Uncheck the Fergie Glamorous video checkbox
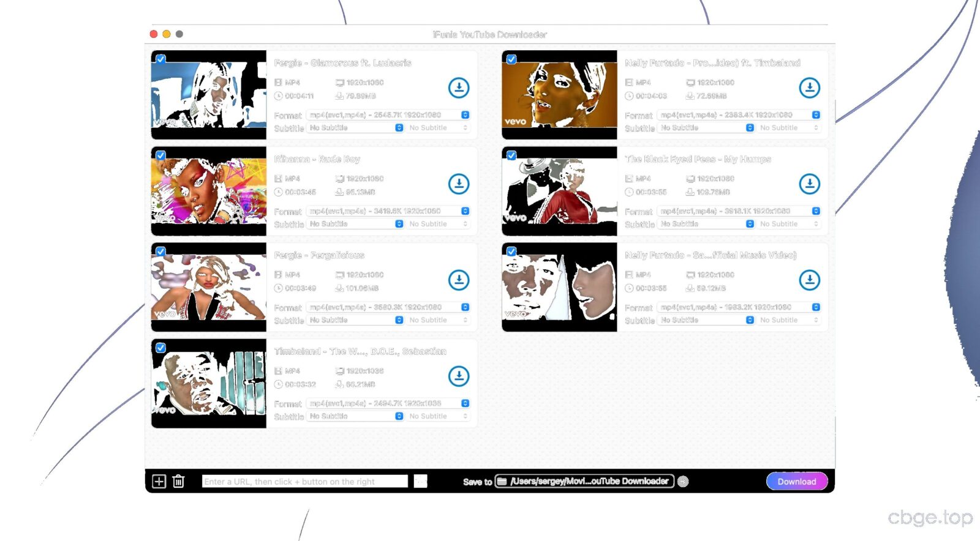 click(x=160, y=59)
